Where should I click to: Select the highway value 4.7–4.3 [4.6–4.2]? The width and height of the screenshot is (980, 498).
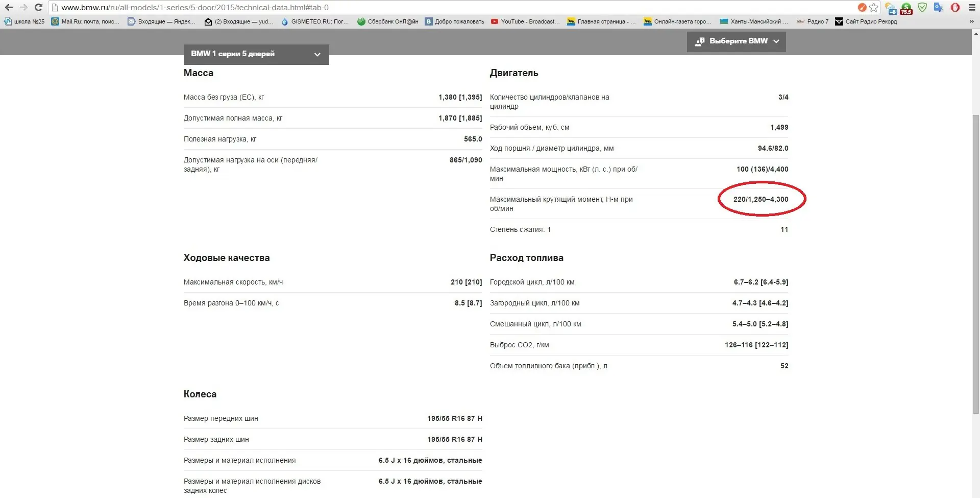761,303
